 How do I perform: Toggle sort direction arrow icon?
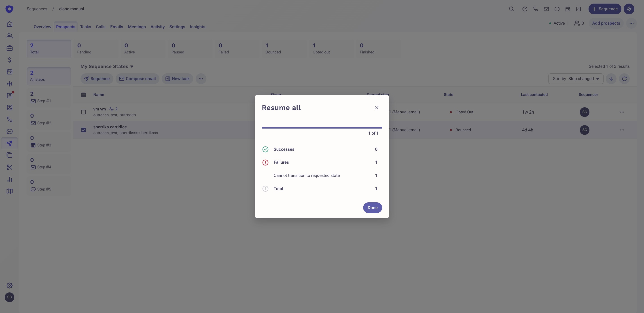tap(611, 79)
